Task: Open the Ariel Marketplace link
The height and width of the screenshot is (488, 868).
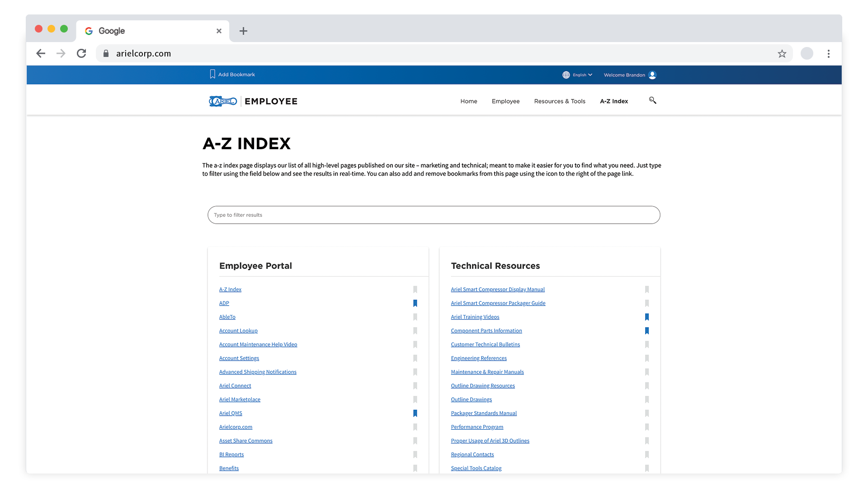Action: pos(240,399)
